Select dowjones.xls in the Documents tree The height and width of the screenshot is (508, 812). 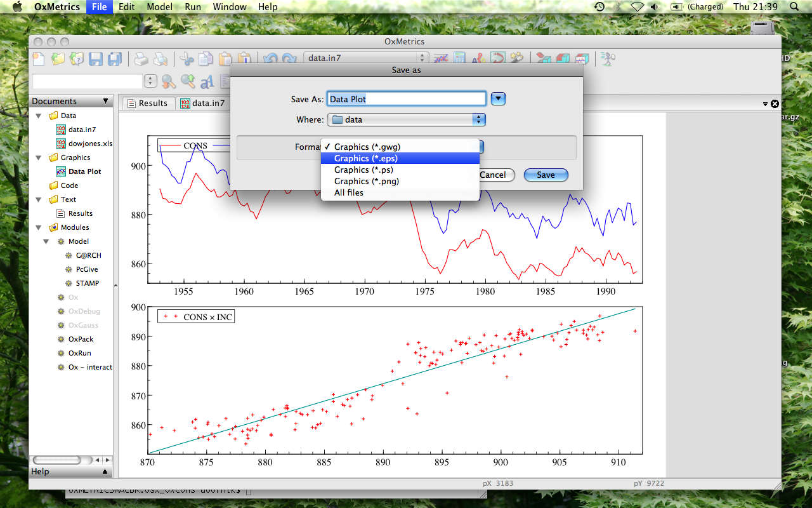click(90, 144)
